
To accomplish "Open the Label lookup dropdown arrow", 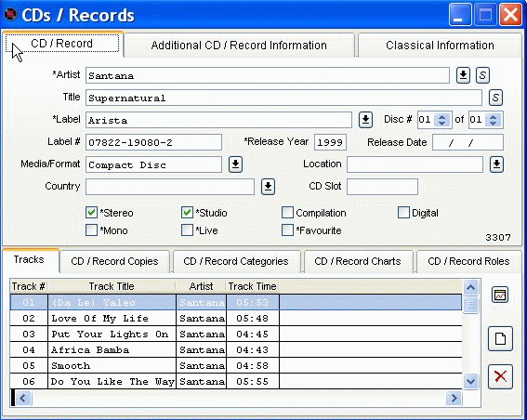I will tap(365, 120).
